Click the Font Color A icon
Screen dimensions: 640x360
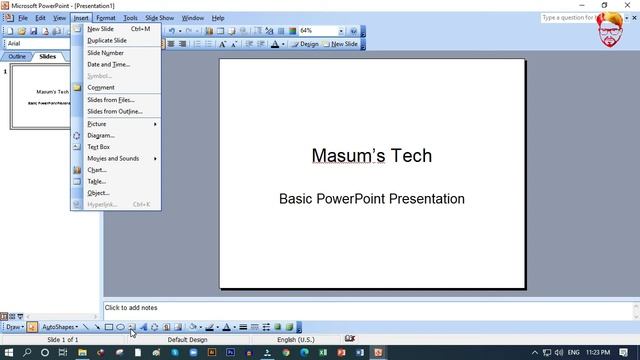point(275,44)
